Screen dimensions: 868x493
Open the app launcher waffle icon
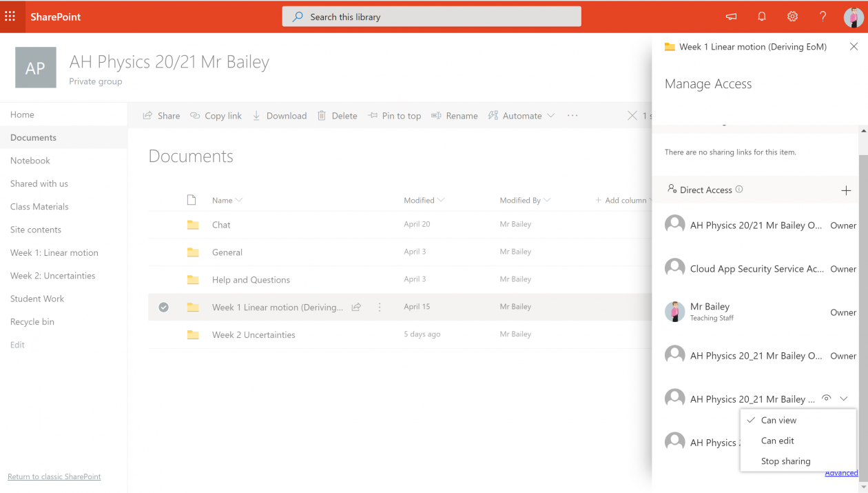coord(10,17)
